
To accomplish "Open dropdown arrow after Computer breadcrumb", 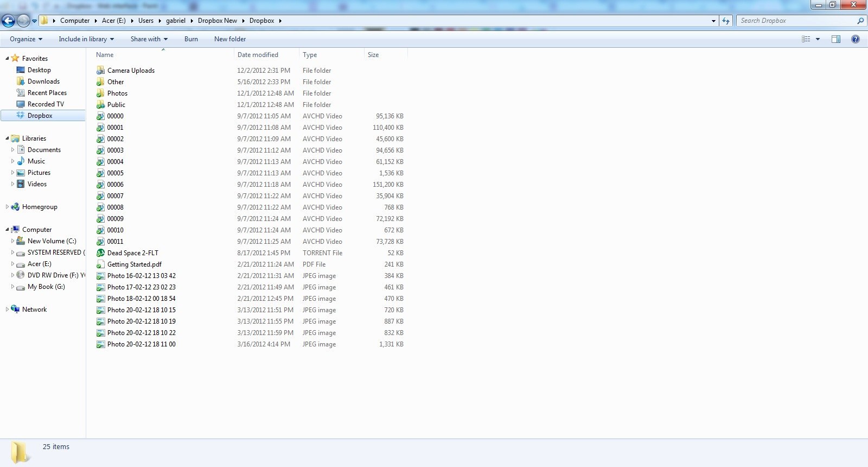I will pyautogui.click(x=95, y=21).
